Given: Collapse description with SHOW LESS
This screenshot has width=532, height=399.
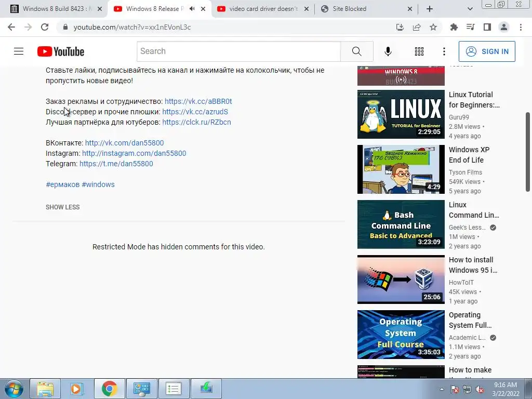Looking at the screenshot, I should tap(63, 207).
